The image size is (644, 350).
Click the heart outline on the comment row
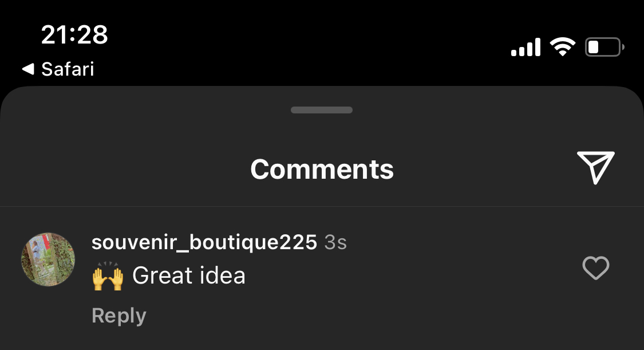(x=595, y=268)
